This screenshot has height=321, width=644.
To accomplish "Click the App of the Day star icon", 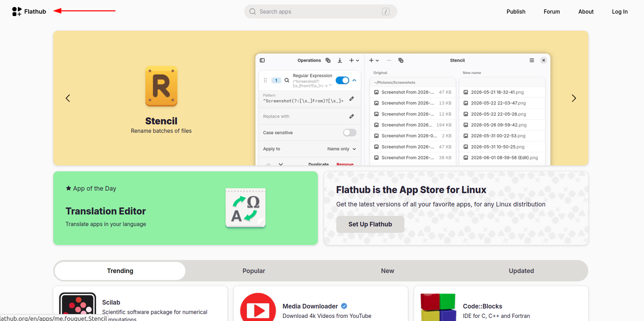I will pos(68,188).
